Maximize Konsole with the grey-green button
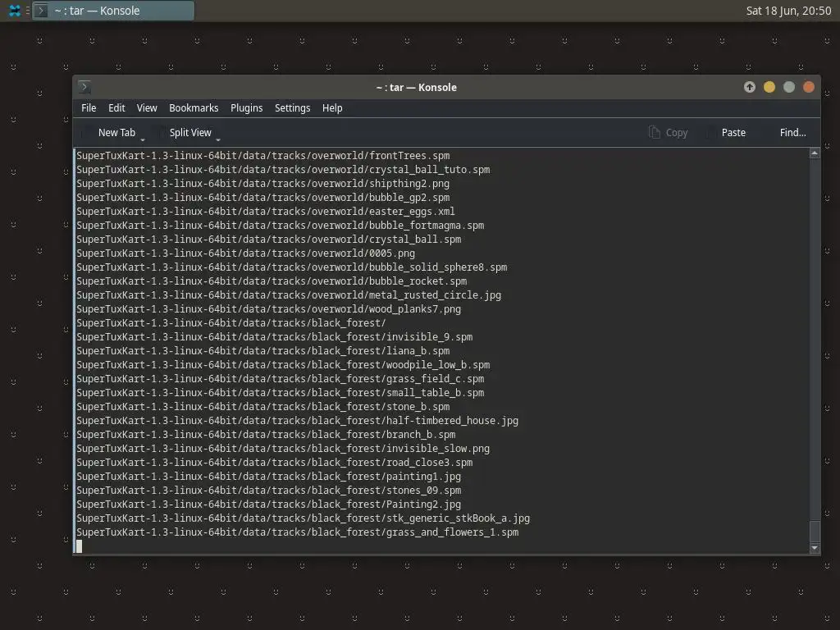Screen dimensions: 840x630 point(789,87)
